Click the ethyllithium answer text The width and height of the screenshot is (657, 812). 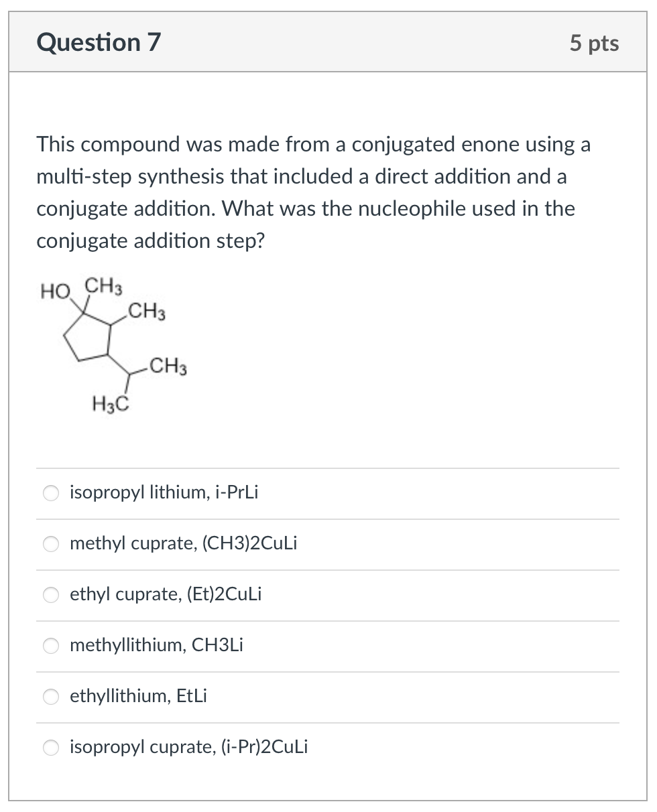tap(139, 697)
